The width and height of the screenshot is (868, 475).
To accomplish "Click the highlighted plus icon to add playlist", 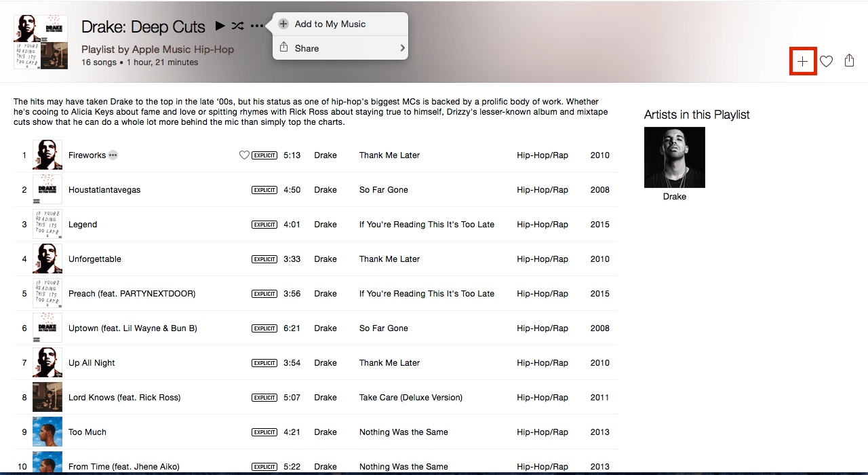I will pyautogui.click(x=802, y=60).
